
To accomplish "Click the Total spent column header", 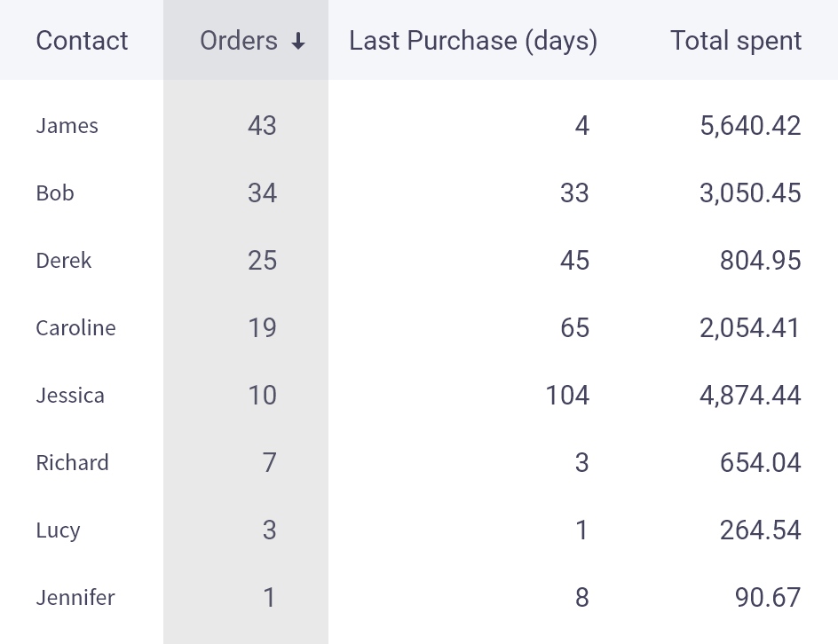I will point(736,41).
